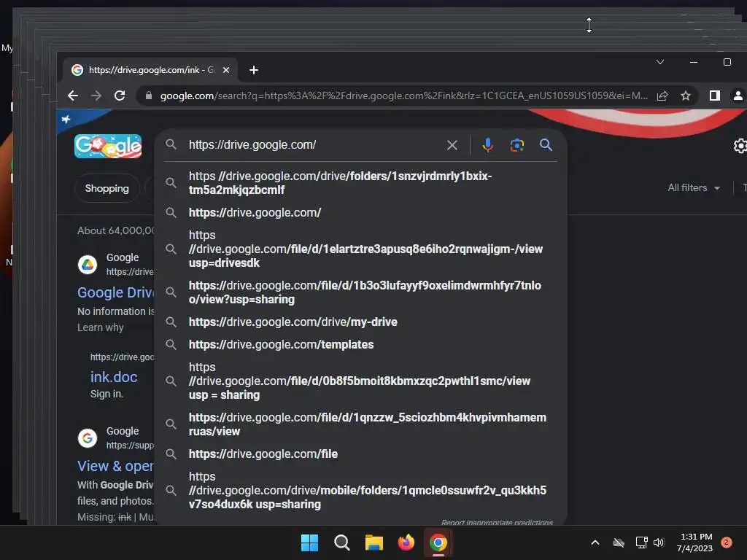The width and height of the screenshot is (747, 560).
Task: Pick the mobile/folders usp=sharing suggestion
Action: [360, 490]
